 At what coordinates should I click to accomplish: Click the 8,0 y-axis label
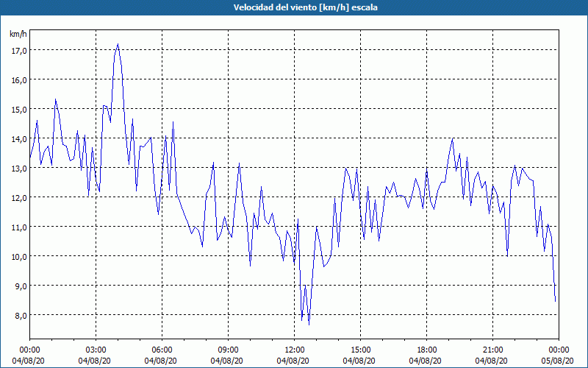pyautogui.click(x=21, y=315)
